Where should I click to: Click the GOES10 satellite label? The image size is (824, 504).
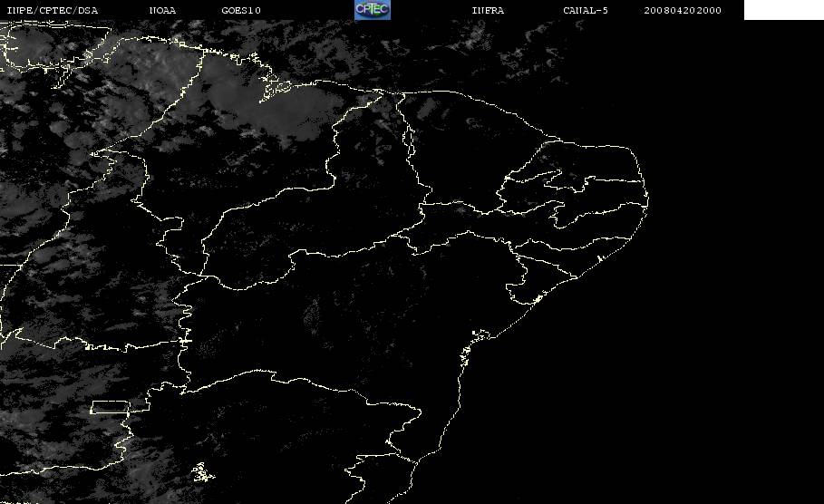pos(241,11)
